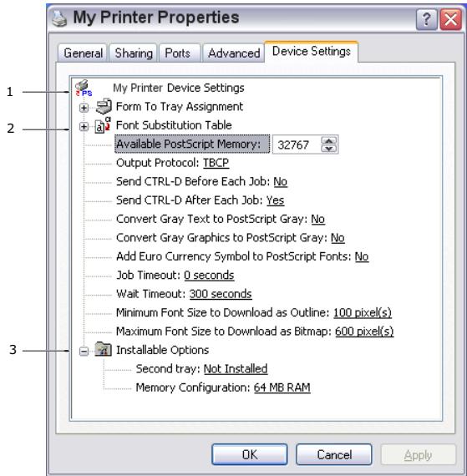
Task: Increase Available PostScript Memory with up arrow
Action: coord(329,140)
